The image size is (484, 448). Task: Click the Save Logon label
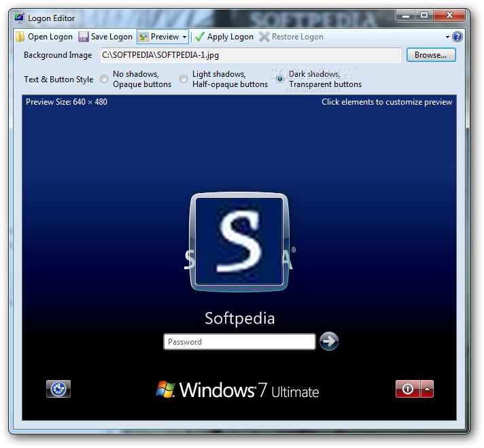pyautogui.click(x=111, y=37)
